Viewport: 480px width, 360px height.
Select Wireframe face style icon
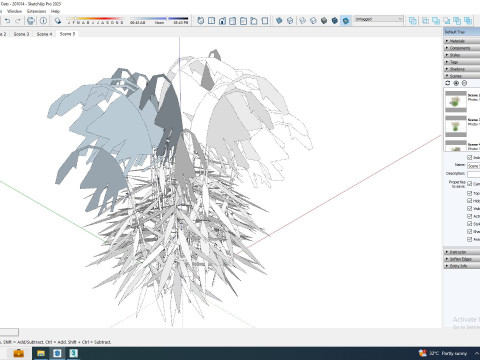302,21
